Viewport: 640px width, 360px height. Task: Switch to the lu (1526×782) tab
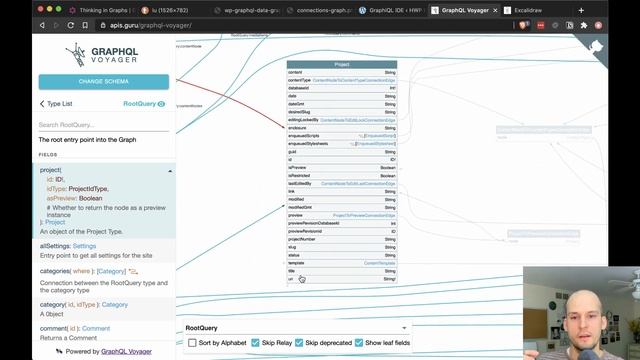170,10
